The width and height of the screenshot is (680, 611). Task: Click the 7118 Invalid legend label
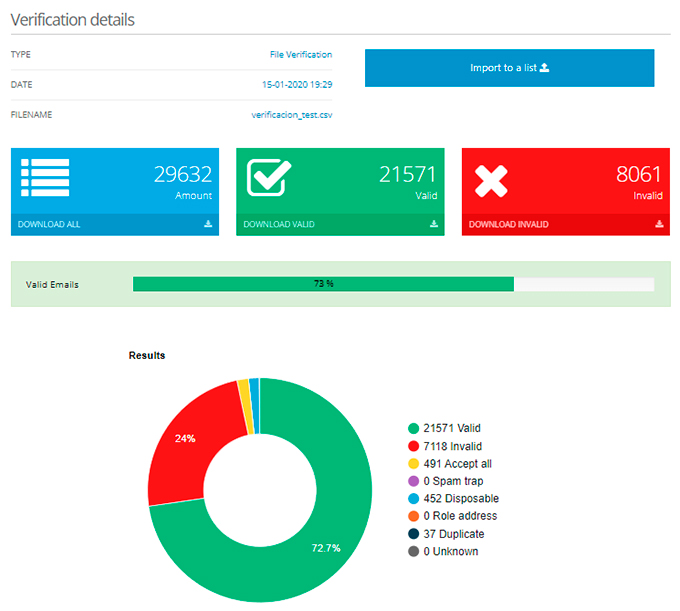point(453,446)
